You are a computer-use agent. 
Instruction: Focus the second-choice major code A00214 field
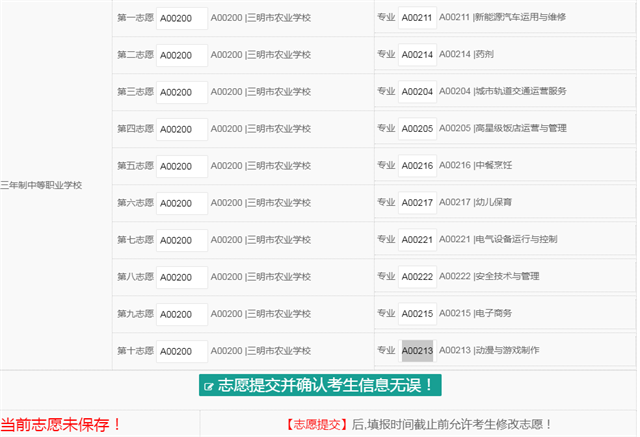(x=417, y=55)
